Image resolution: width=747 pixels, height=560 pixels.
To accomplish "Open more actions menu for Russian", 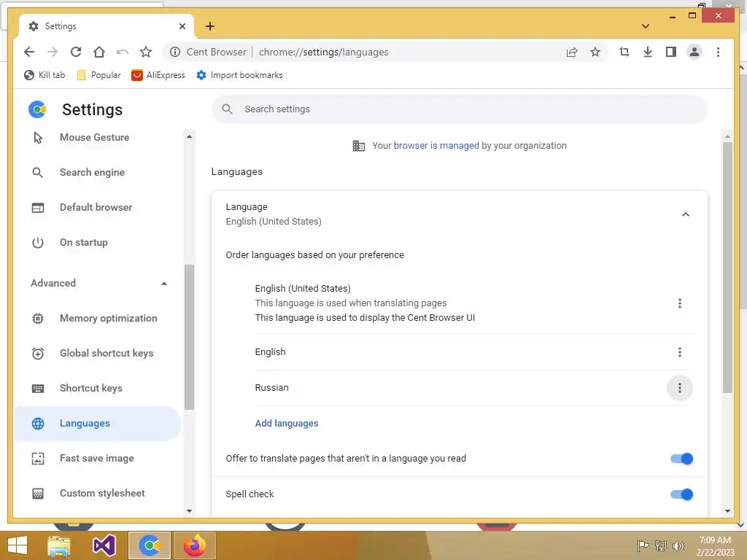I will [x=679, y=388].
